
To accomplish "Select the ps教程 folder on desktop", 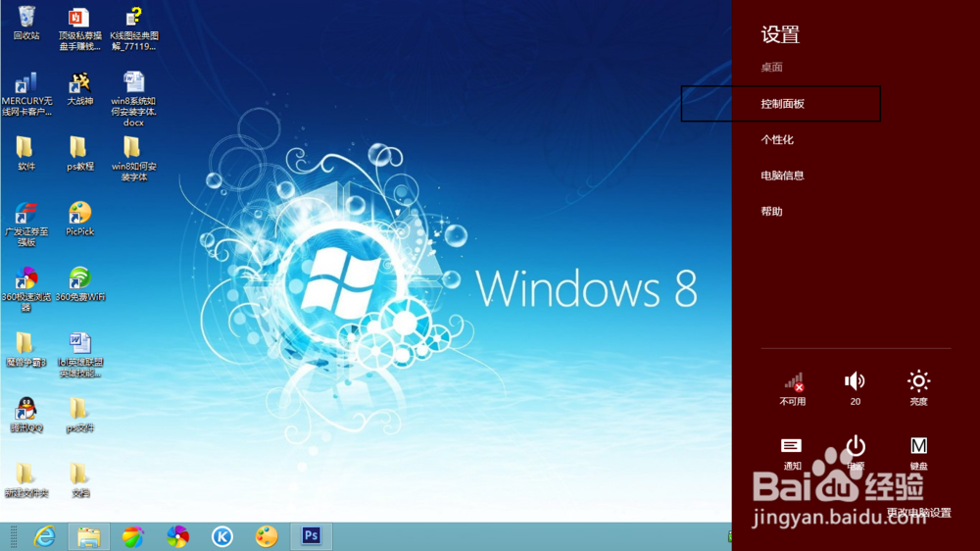I will coord(79,153).
